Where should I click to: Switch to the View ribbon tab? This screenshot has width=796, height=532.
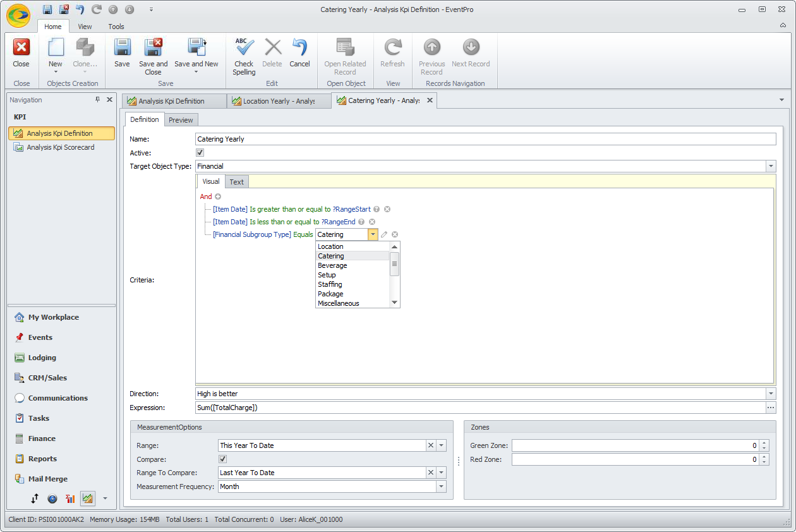[x=85, y=27]
